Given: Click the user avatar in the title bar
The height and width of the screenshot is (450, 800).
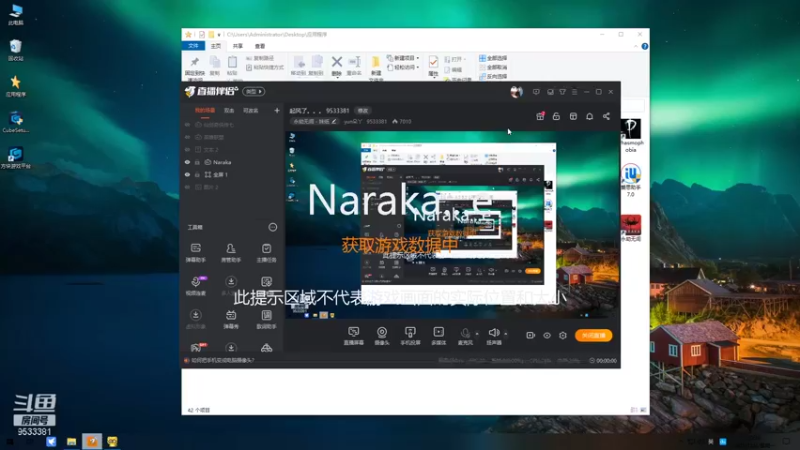Looking at the screenshot, I should [516, 92].
